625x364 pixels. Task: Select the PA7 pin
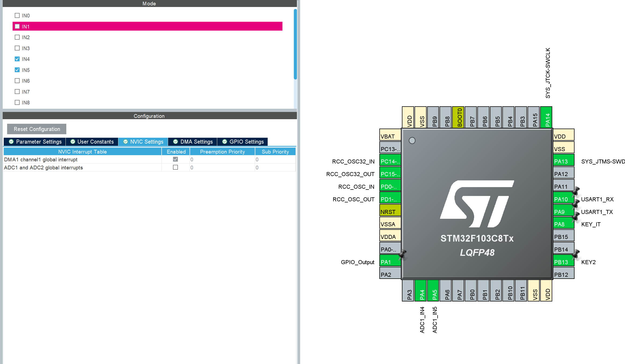pyautogui.click(x=458, y=290)
